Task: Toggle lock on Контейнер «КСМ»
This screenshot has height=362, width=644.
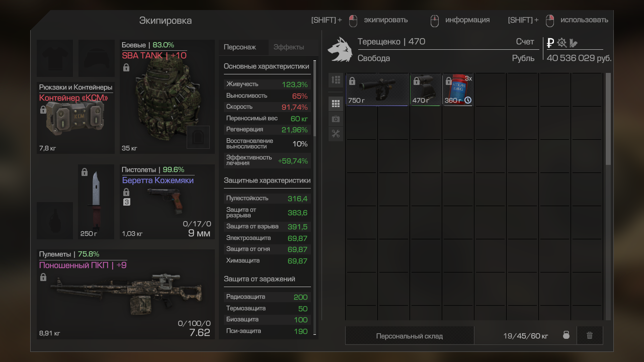Action: click(43, 109)
